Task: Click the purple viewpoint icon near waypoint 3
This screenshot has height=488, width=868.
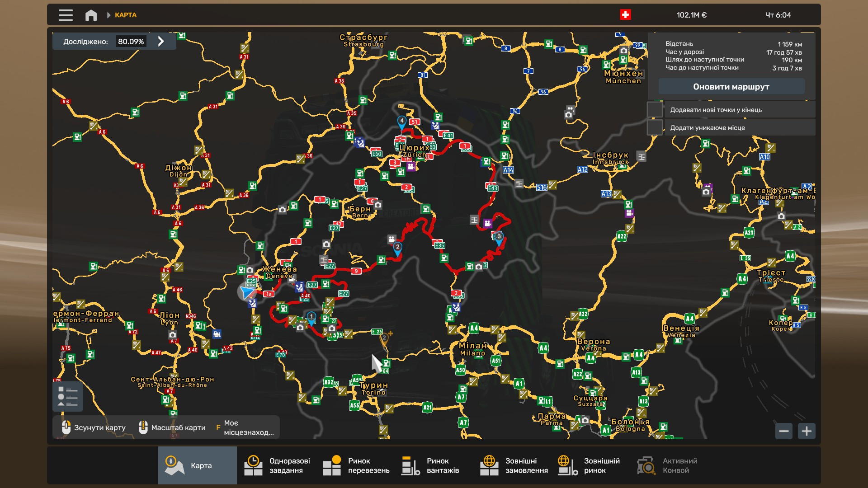Action: click(487, 223)
